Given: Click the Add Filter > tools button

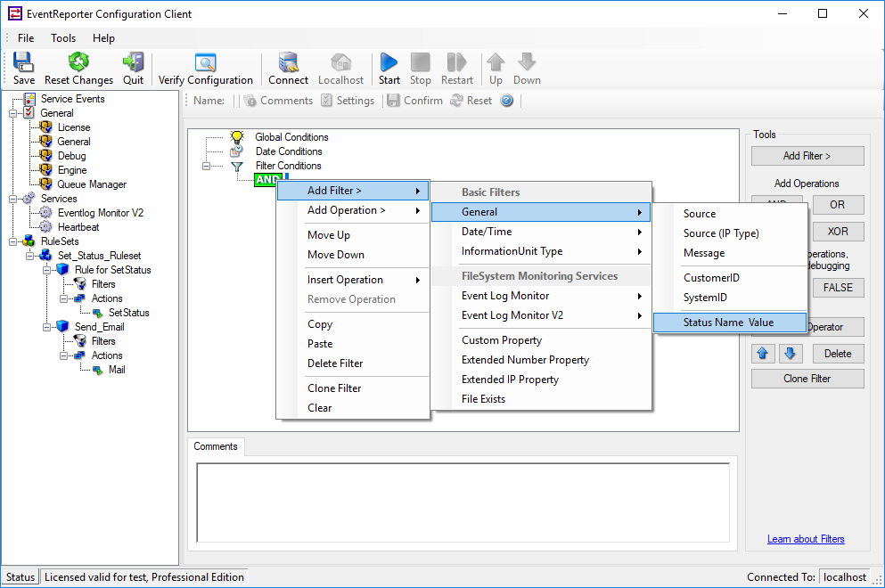Looking at the screenshot, I should tap(807, 156).
